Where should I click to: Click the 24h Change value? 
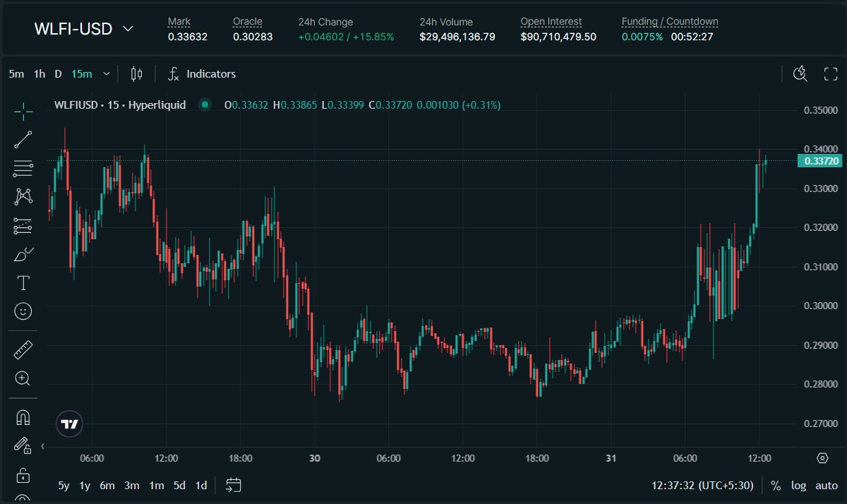347,37
